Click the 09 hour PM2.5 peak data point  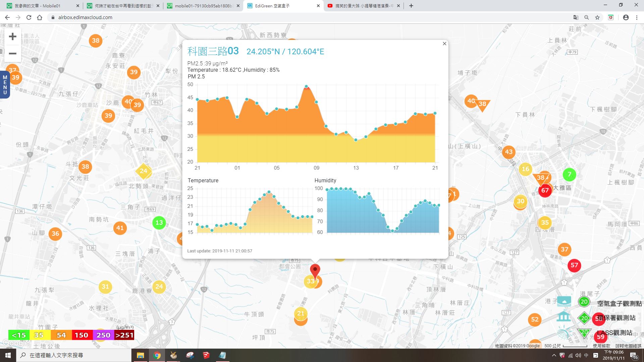click(x=306, y=86)
